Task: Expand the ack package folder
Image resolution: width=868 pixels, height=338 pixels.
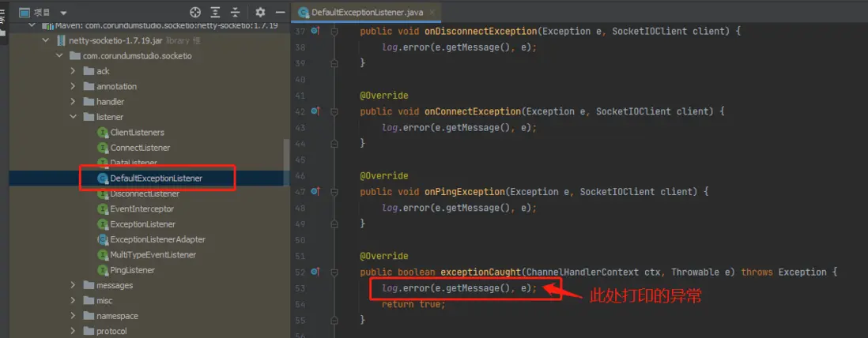Action: [73, 71]
